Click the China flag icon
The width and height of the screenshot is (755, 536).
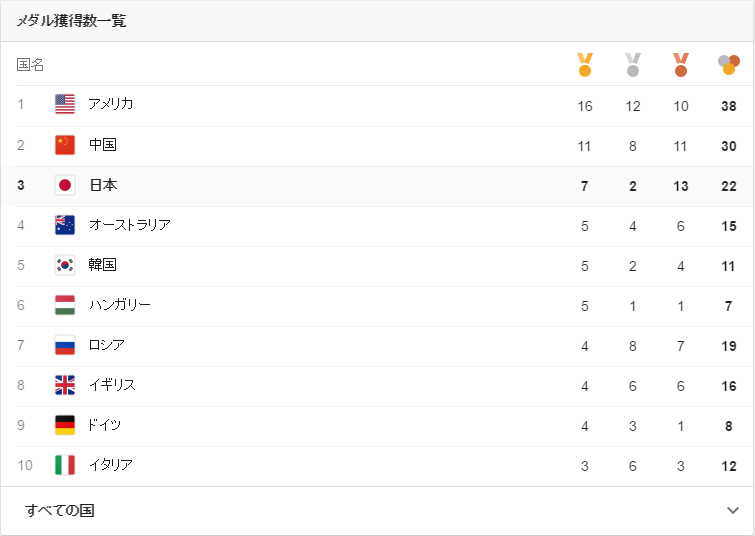click(x=65, y=145)
